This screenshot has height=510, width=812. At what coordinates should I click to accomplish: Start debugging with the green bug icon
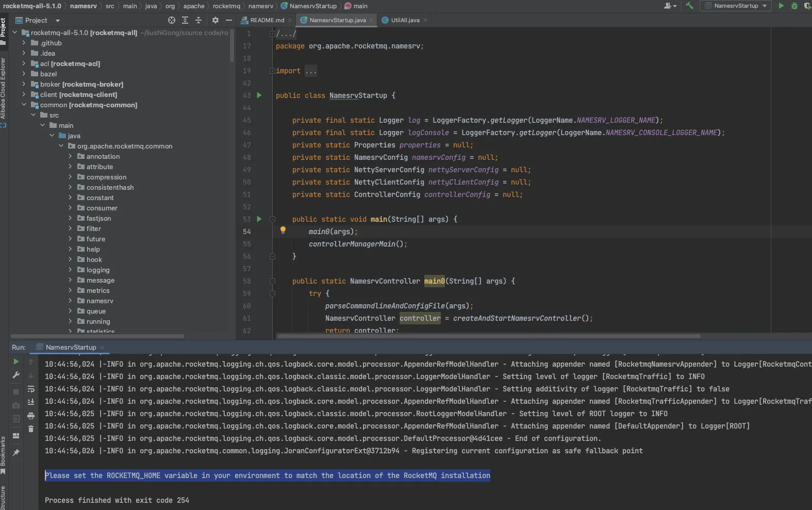[794, 6]
